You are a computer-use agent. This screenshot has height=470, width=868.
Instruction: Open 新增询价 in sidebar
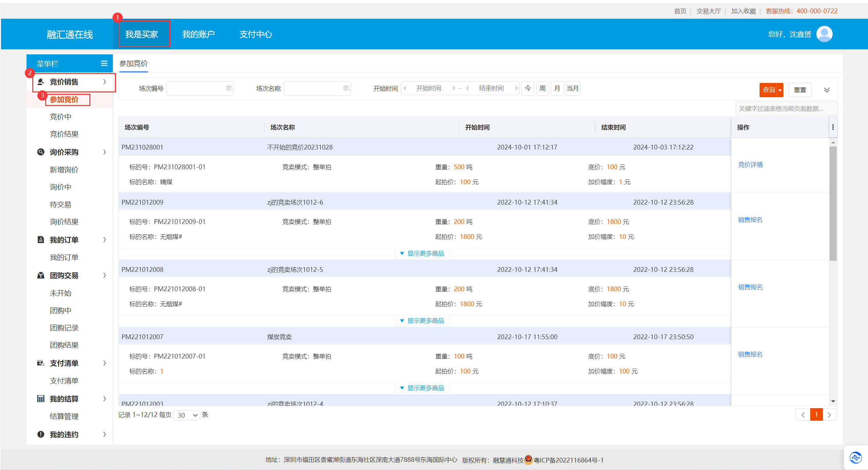(64, 170)
